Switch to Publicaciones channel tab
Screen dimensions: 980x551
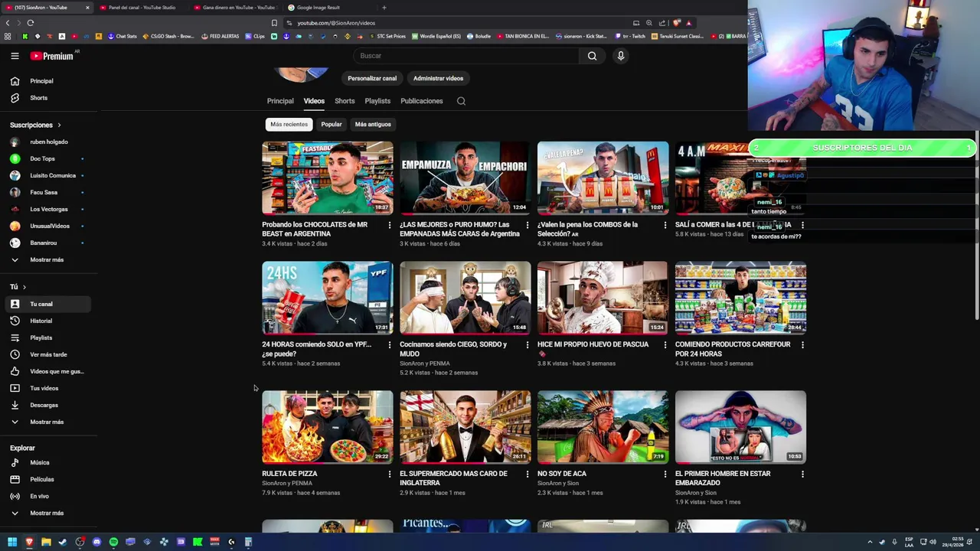(x=422, y=101)
